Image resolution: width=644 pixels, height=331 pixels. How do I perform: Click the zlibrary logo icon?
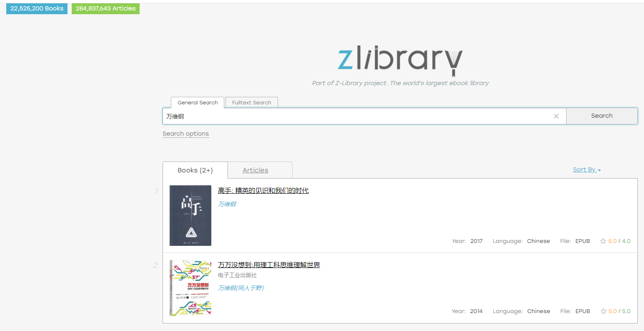pyautogui.click(x=399, y=60)
